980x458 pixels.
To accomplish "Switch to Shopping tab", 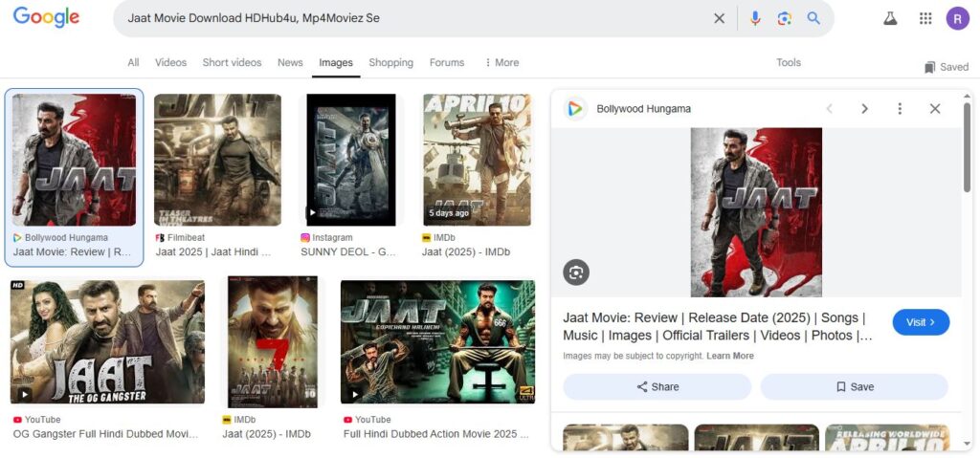I will pyautogui.click(x=390, y=62).
